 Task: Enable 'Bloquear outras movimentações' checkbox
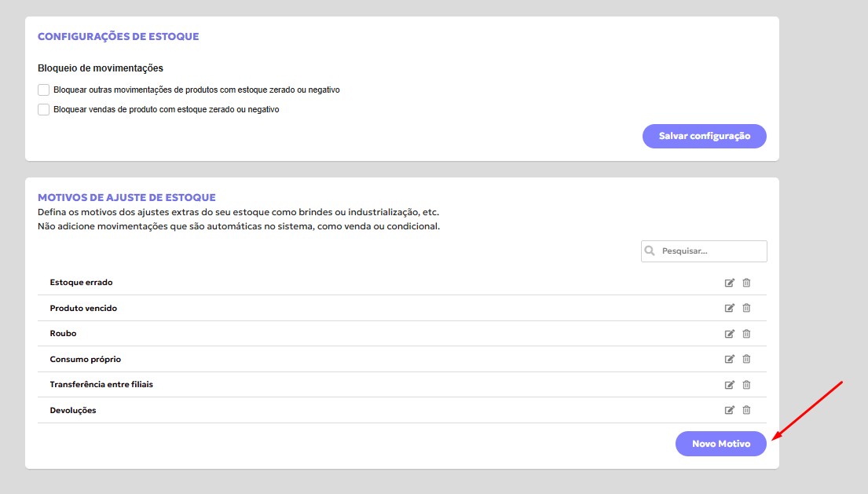pos(44,90)
